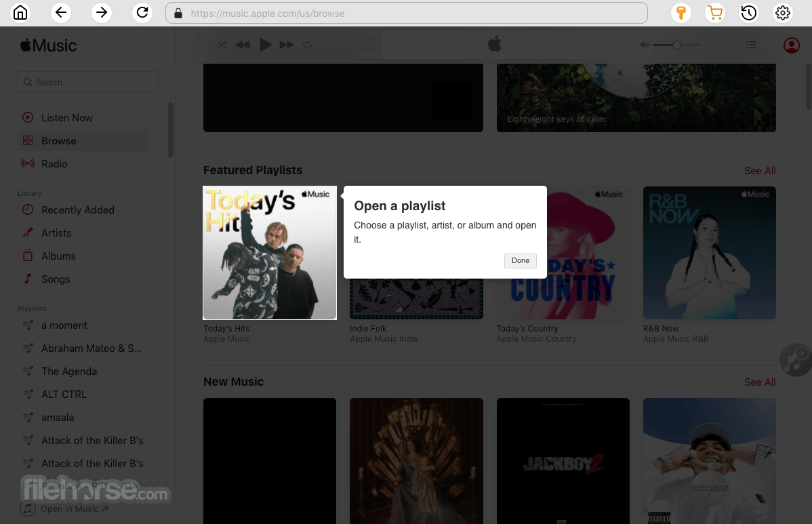812x524 pixels.
Task: Open the ALT CTRL playlist
Action: coord(83,395)
